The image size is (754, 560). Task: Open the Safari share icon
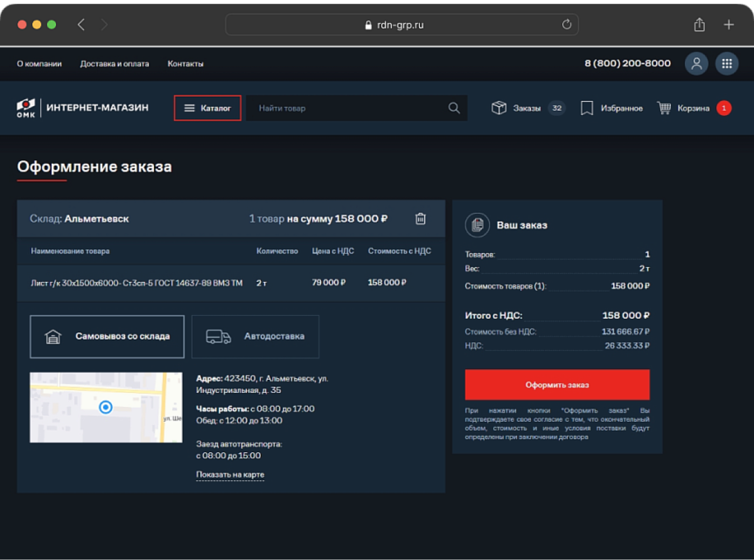click(x=699, y=24)
